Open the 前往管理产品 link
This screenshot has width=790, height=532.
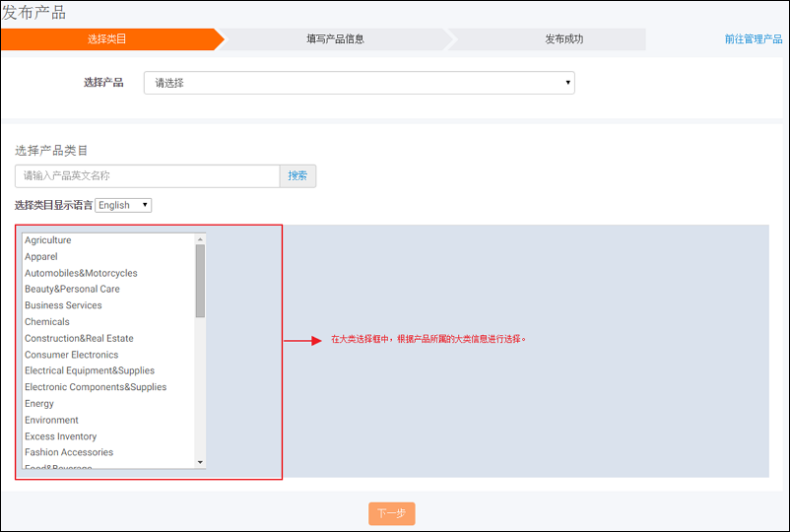coord(753,39)
